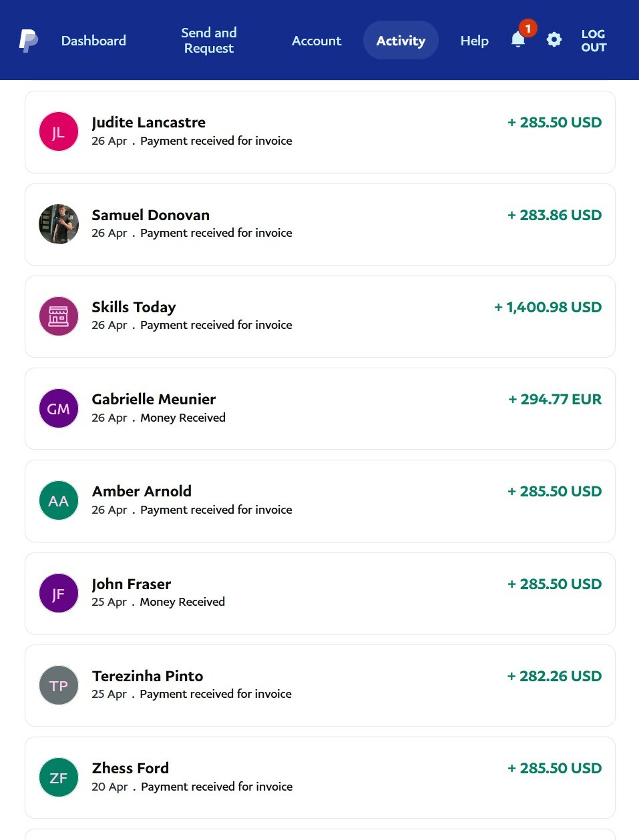The height and width of the screenshot is (840, 639).
Task: Open settings via the gear icon
Action: [x=554, y=40]
